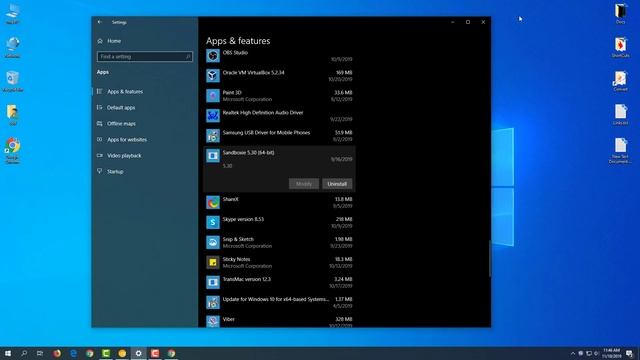This screenshot has height=360, width=640.
Task: Open Microsoft Edge from the taskbar
Action: tap(73, 353)
